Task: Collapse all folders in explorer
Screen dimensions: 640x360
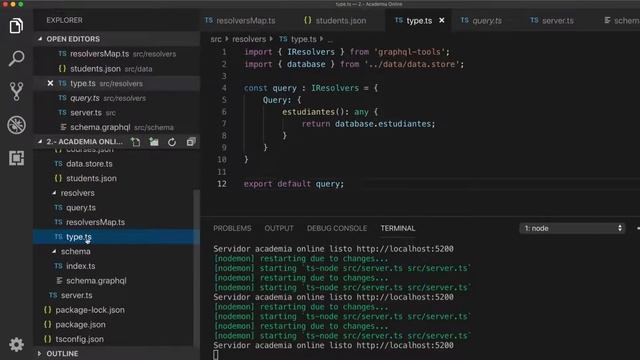Action: tap(191, 142)
